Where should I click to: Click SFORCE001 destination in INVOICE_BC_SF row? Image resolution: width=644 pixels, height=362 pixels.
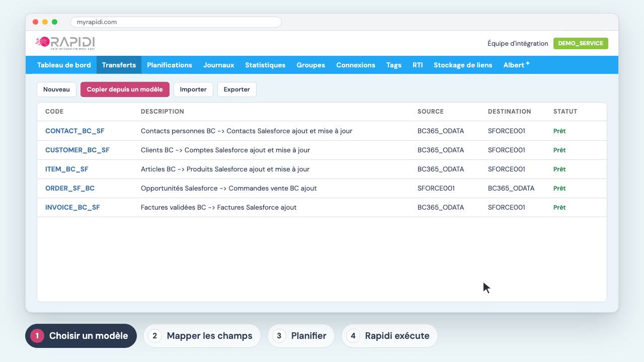507,207
